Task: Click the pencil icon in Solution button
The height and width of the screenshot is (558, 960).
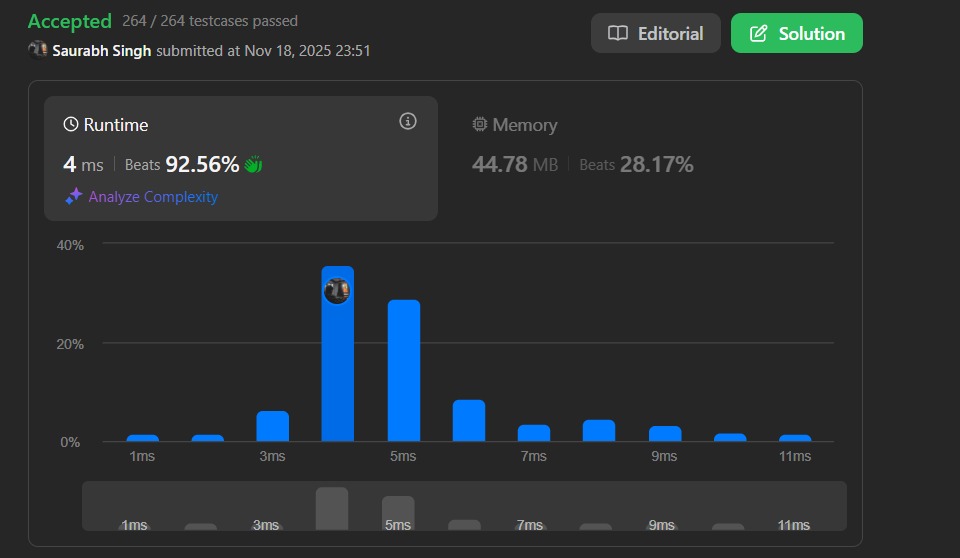Action: click(759, 33)
